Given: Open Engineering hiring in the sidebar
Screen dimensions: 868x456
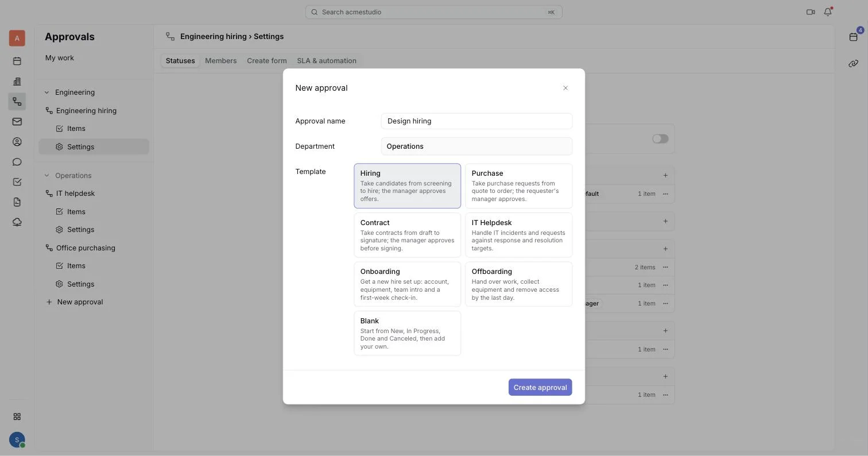Looking at the screenshot, I should coord(86,111).
